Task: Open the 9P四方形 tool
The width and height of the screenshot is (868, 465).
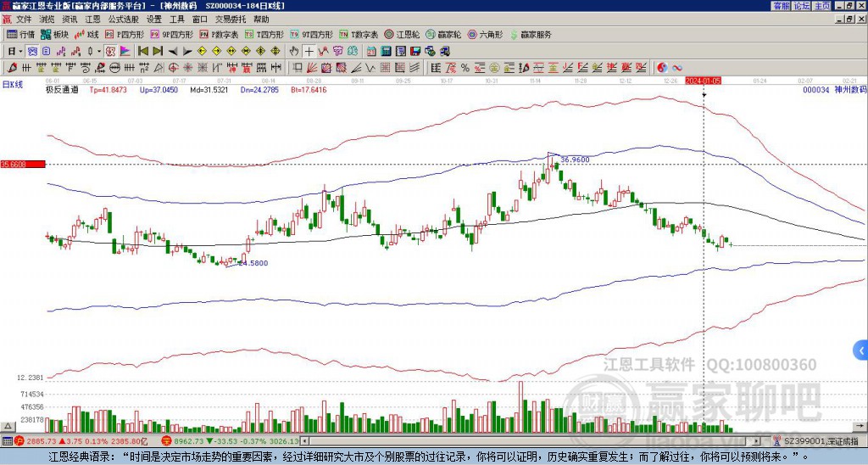Action: [171, 34]
